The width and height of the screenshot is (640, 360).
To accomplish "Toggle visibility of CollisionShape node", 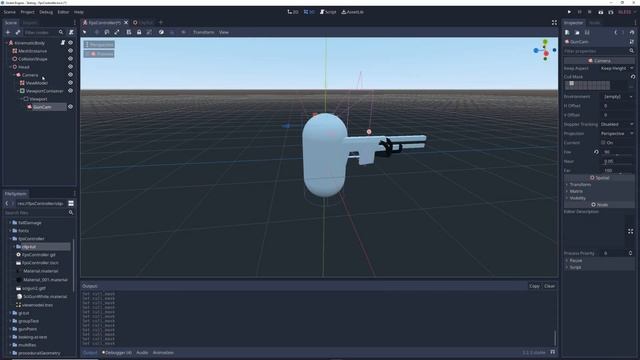I will (70, 59).
